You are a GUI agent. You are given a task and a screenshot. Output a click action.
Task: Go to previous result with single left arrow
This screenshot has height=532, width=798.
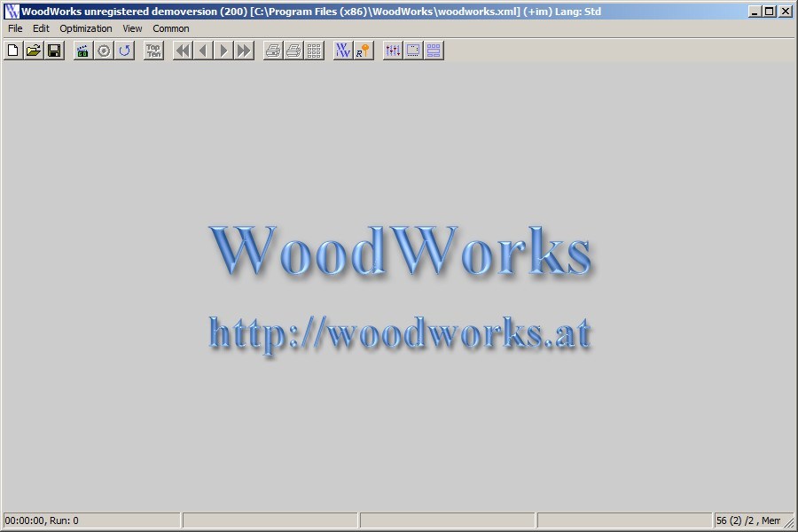[x=203, y=51]
